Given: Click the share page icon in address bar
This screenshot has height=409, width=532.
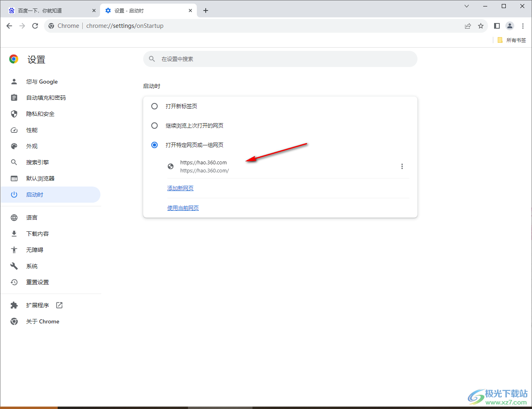Looking at the screenshot, I should tap(468, 26).
